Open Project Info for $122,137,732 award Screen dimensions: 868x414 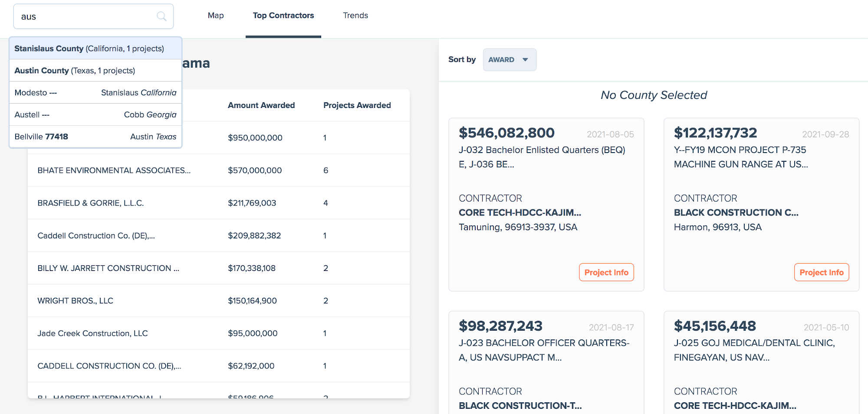coord(821,272)
